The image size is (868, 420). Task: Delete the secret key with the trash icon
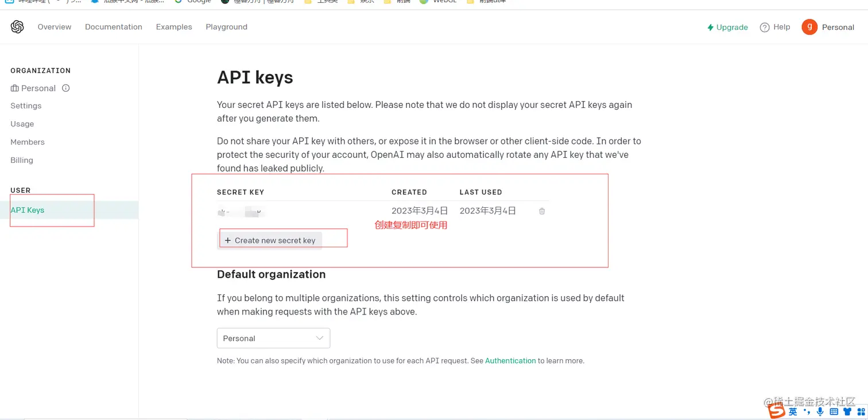tap(542, 211)
